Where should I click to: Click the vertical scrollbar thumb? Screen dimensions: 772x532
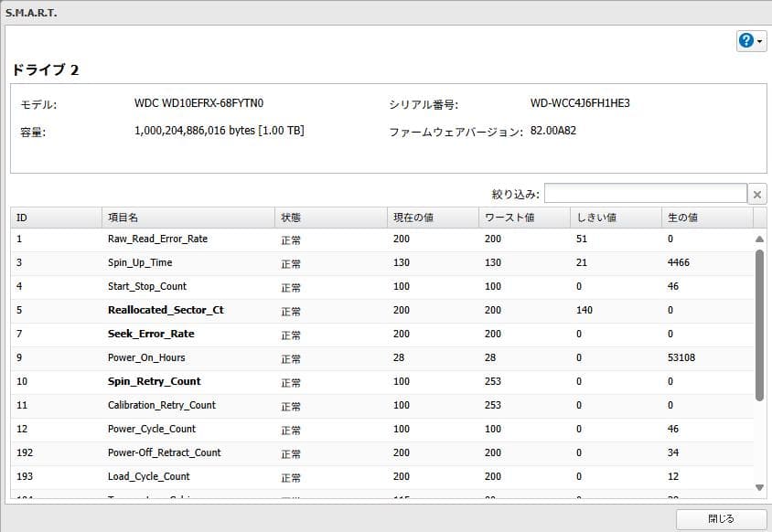tap(759, 325)
